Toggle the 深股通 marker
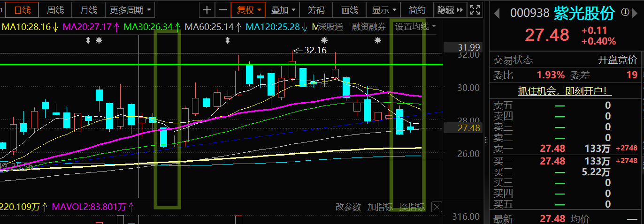 (x=330, y=27)
